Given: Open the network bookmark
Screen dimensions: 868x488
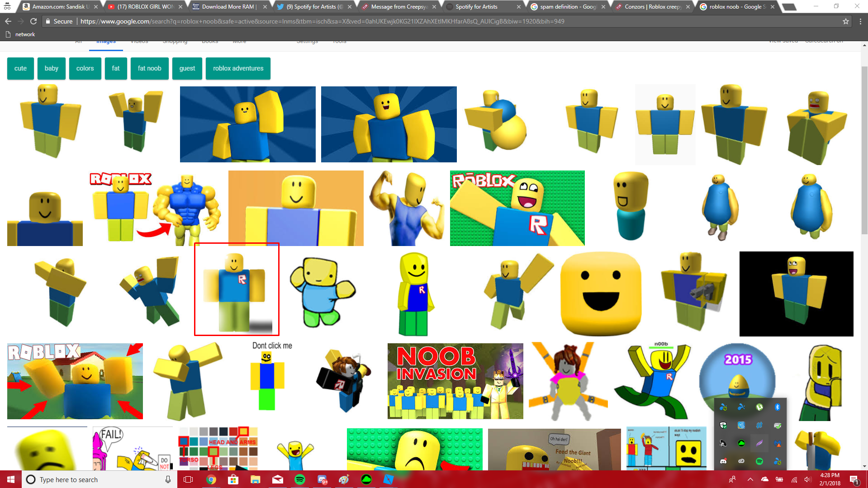Looking at the screenshot, I should [20, 34].
